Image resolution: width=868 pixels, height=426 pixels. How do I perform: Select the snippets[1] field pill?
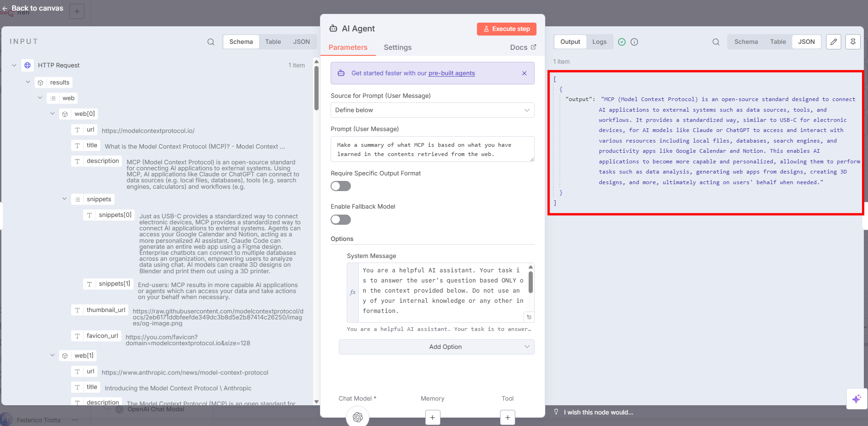[x=108, y=284]
